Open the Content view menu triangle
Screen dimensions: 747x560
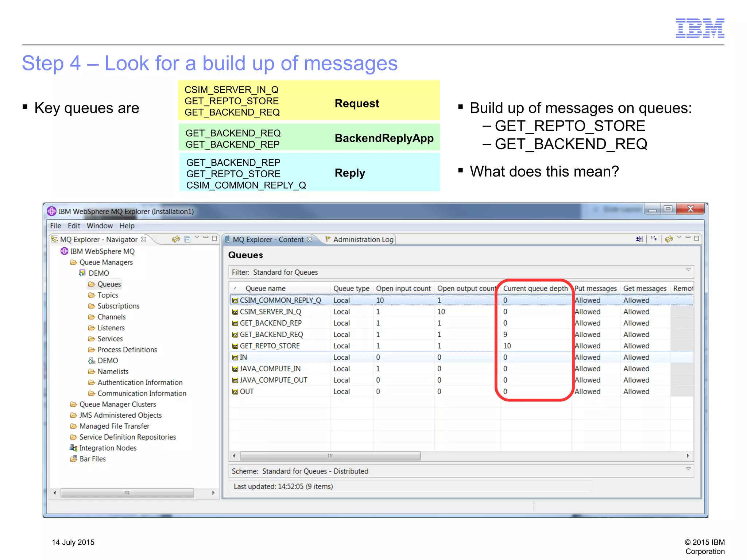point(679,237)
